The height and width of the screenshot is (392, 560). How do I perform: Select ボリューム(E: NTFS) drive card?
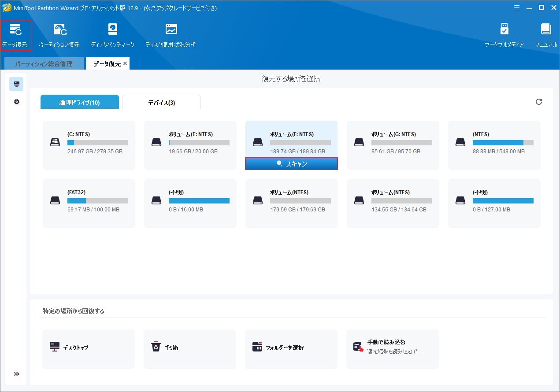click(190, 145)
